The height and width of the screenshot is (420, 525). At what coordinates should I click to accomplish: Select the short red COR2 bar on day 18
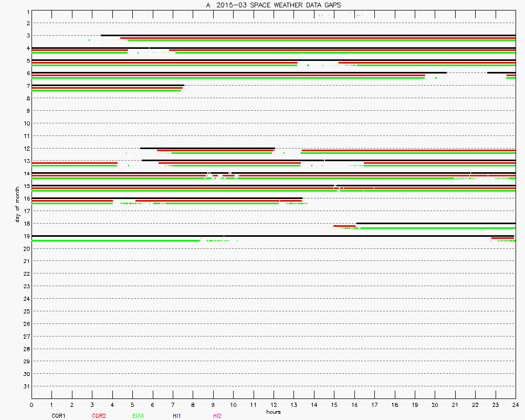(344, 226)
